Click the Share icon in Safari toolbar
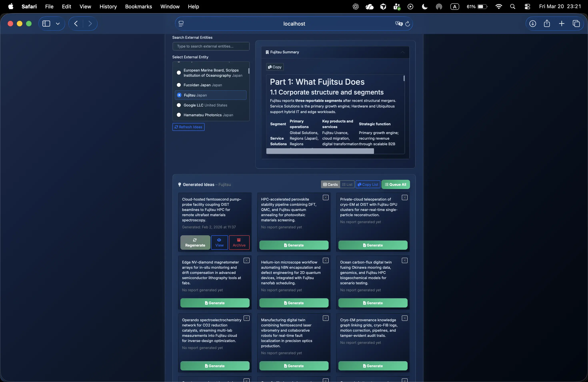The height and width of the screenshot is (382, 588). 547,23
